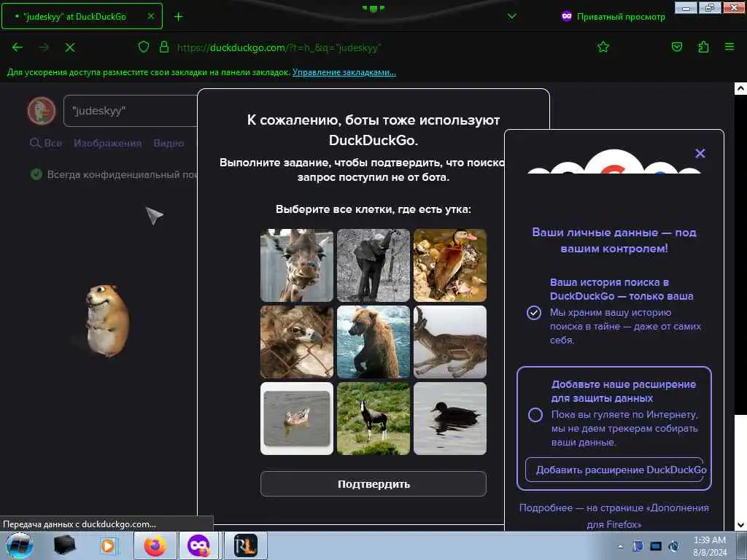The height and width of the screenshot is (560, 747).
Task: Select the "judeskyy" at DuckDuckGo tab
Action: [82, 16]
